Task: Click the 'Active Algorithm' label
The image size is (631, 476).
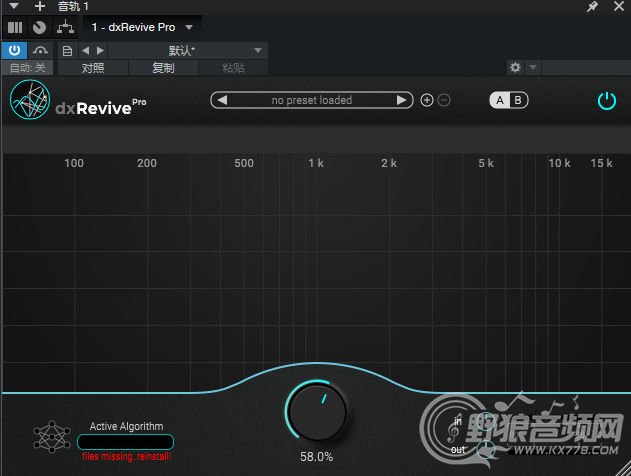Action: (x=126, y=426)
